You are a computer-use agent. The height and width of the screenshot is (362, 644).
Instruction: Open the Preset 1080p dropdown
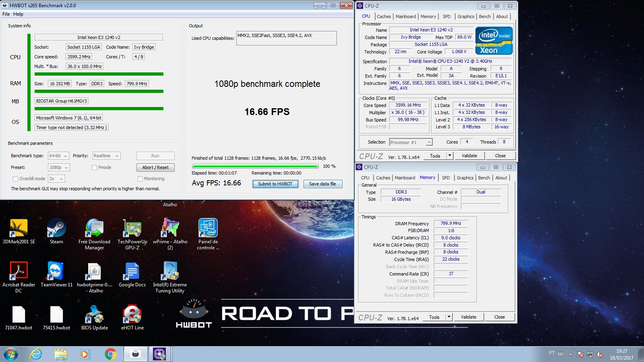[59, 167]
